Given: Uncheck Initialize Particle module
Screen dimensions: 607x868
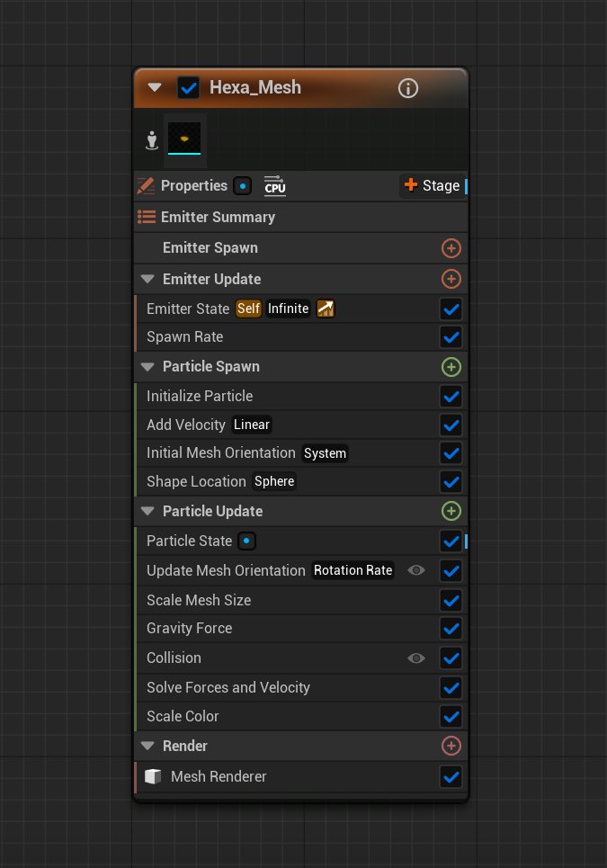Looking at the screenshot, I should pyautogui.click(x=451, y=397).
